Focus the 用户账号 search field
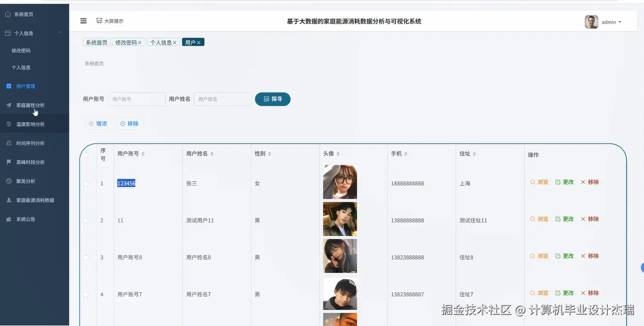 click(136, 99)
